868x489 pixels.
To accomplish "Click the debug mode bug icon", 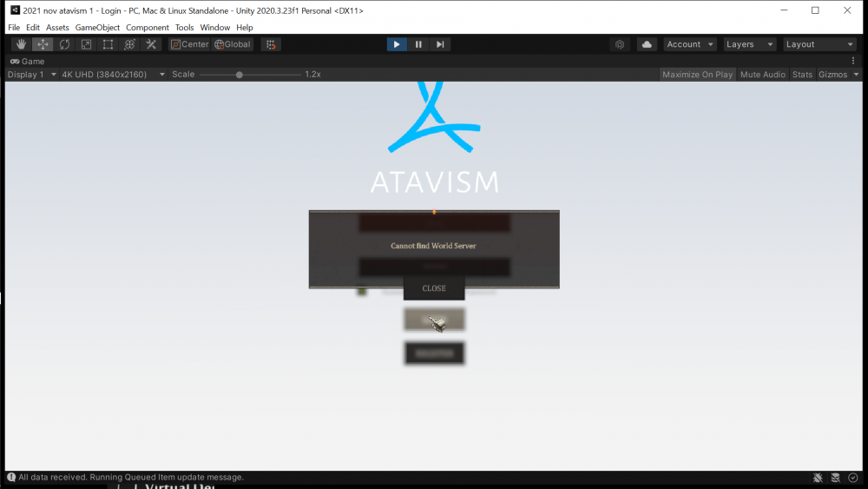I will 818,478.
